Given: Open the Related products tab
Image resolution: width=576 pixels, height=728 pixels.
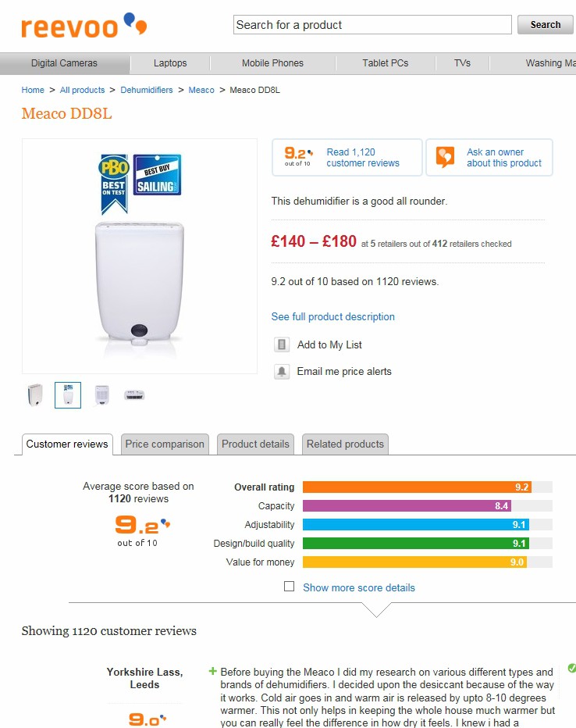Looking at the screenshot, I should [x=345, y=444].
